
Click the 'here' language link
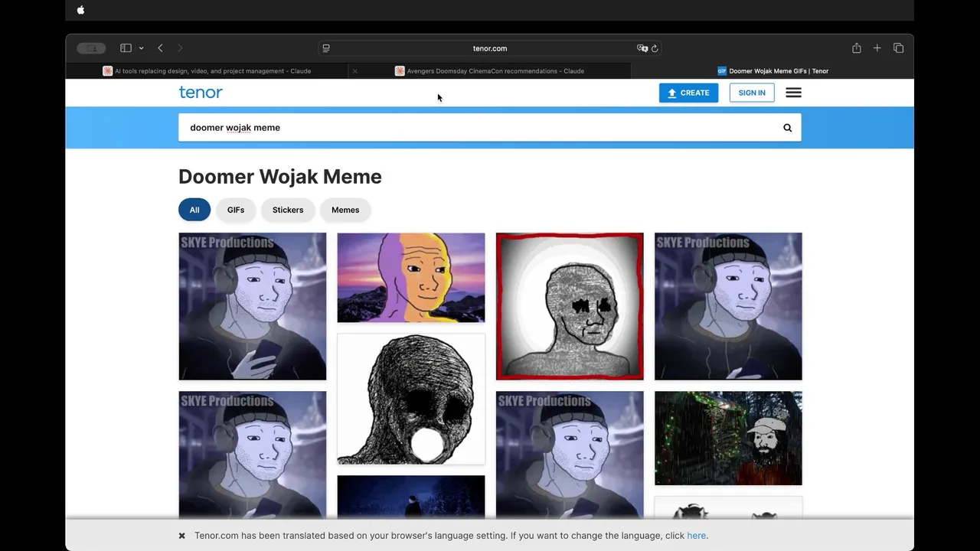[697, 536]
